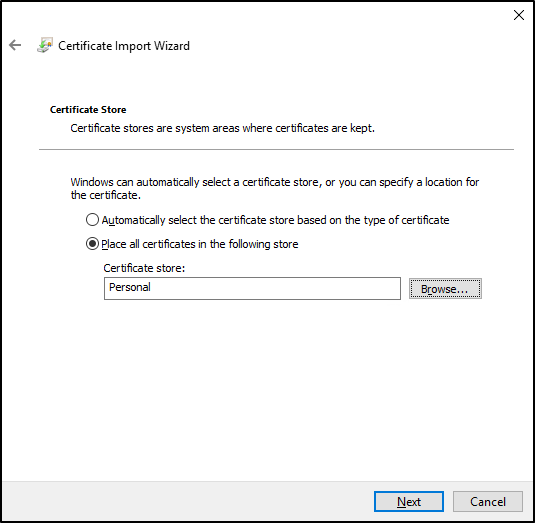Viewport: 535px width, 523px height.
Task: Click the 'Certificate stores are system areas' description
Action: click(x=222, y=128)
